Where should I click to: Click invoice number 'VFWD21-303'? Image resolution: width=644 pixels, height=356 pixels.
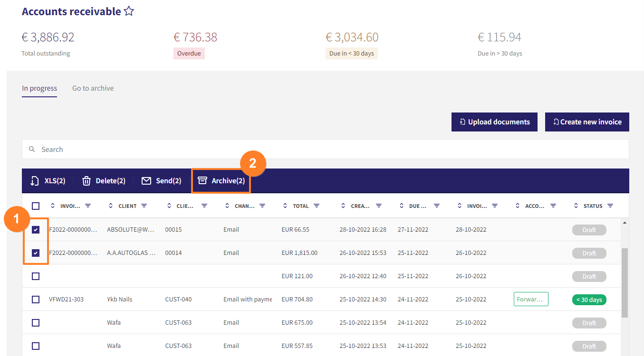[66, 300]
